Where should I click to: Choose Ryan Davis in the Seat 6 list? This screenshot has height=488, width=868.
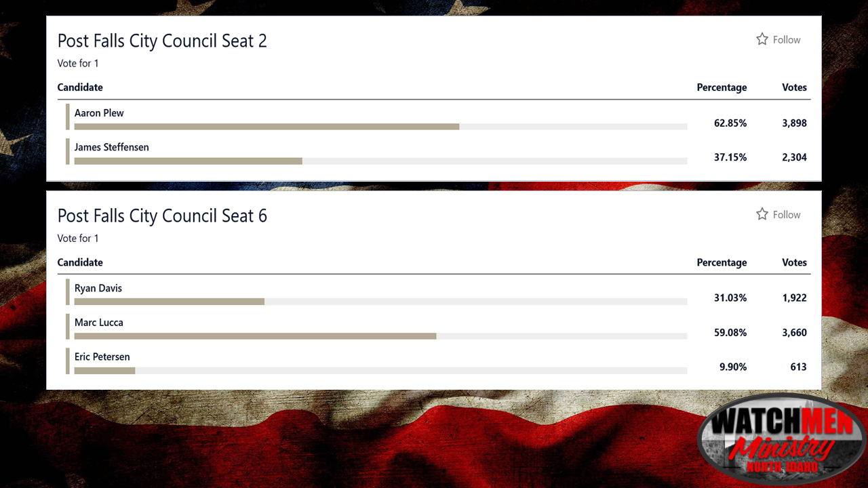[x=98, y=288]
